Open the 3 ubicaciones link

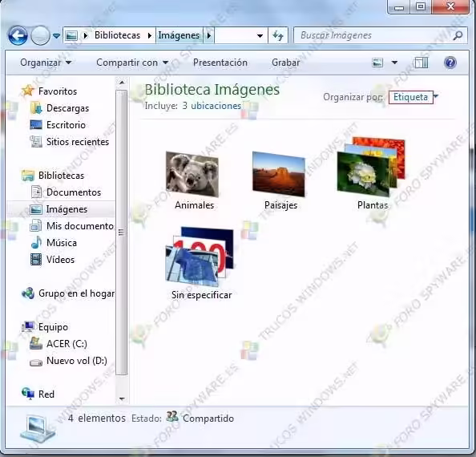(x=212, y=106)
